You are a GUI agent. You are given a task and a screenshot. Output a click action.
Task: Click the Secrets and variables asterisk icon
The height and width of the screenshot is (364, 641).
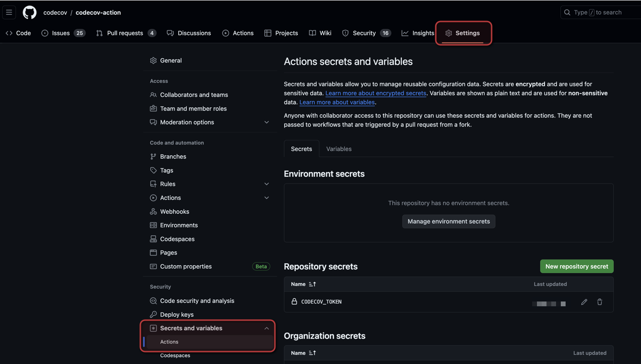[x=153, y=328]
